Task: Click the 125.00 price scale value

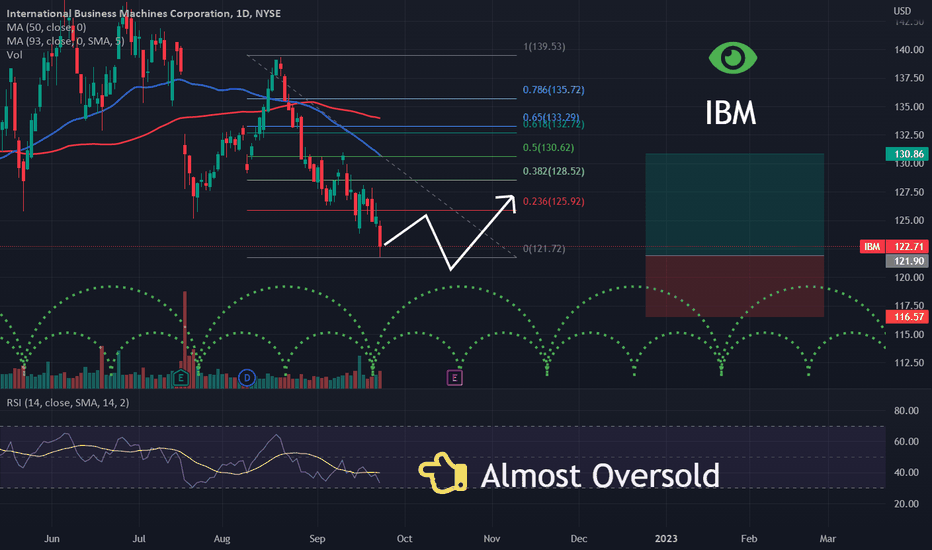Action: point(909,220)
